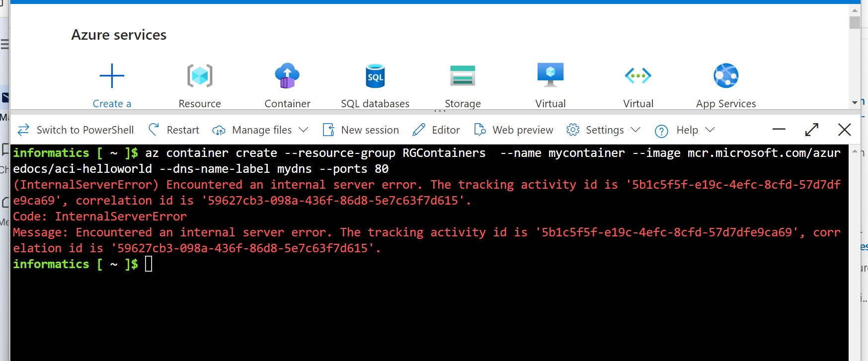868x361 pixels.
Task: Click the App Services label
Action: [726, 103]
